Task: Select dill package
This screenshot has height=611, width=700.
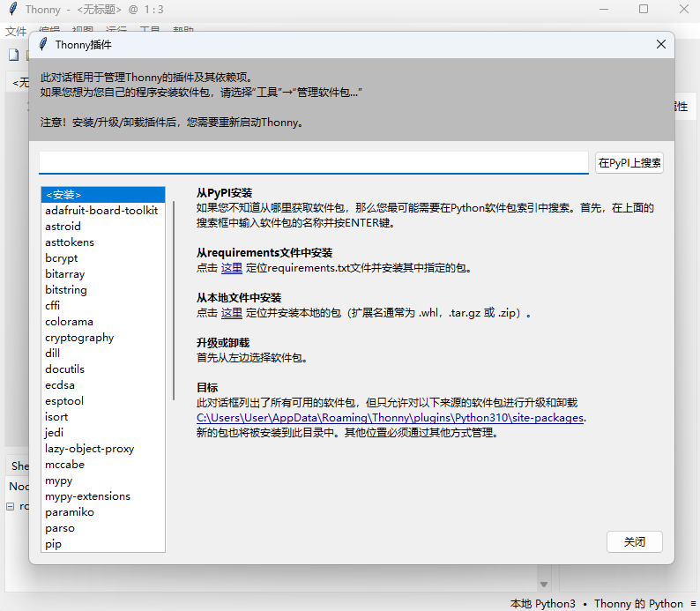Action: 102,353
